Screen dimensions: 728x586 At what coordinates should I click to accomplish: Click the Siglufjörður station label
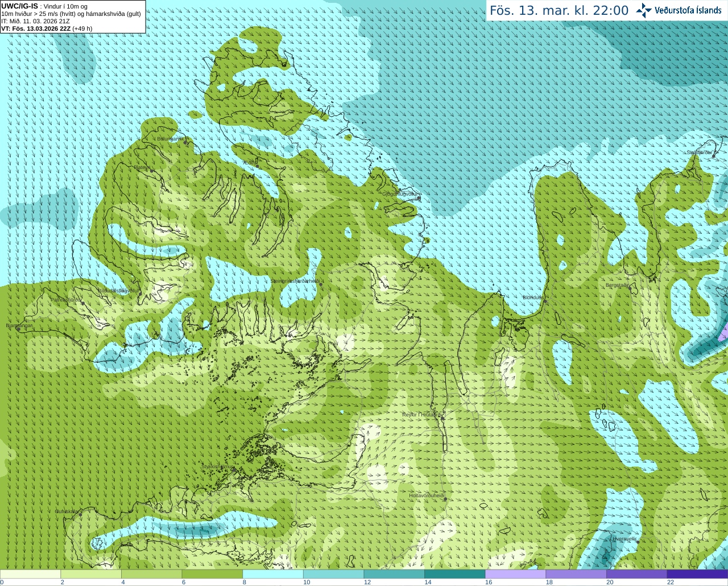(699, 152)
